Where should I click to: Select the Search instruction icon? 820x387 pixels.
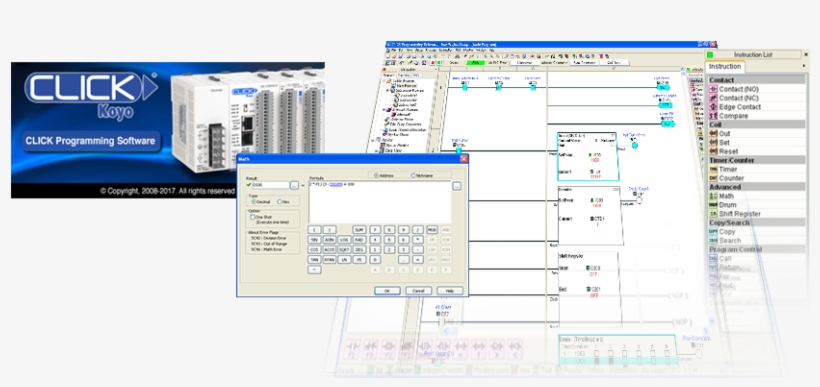[x=713, y=241]
